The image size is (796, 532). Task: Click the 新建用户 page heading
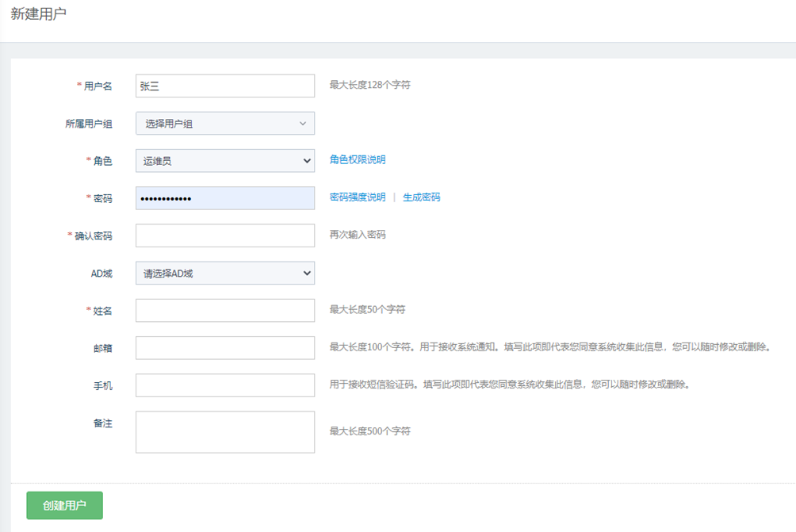(39, 15)
